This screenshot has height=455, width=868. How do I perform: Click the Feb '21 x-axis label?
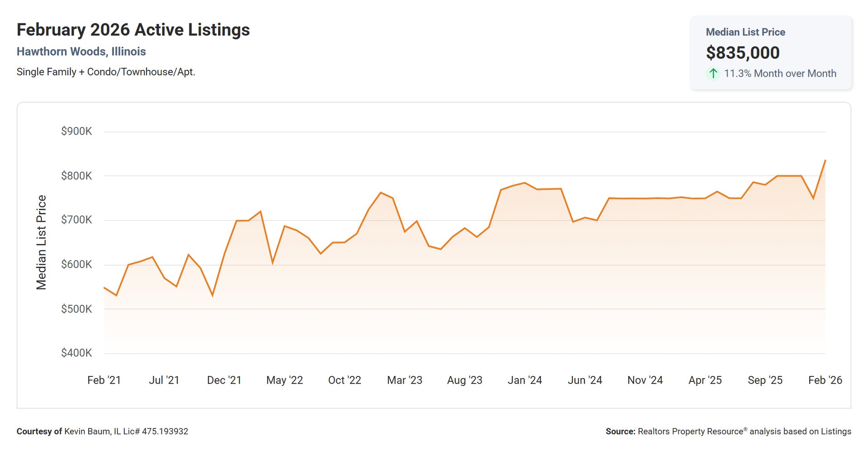[104, 380]
